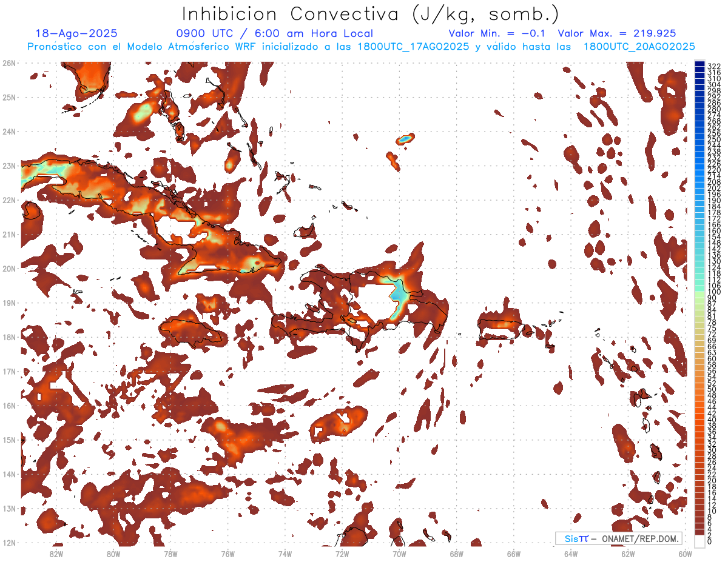Select the valid-until timestamp "1800UTC_20AGO2025"
Viewport: 728px width, 562px height.
pos(639,47)
